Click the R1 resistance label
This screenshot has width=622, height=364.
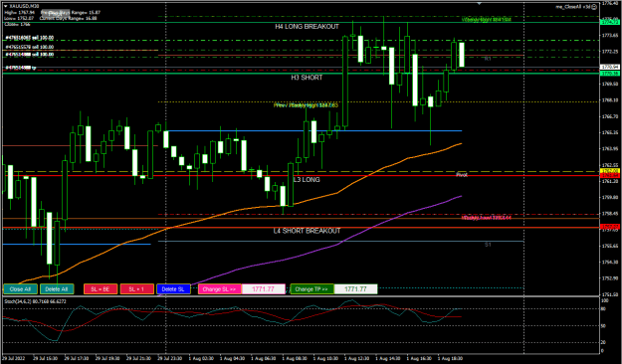point(488,59)
